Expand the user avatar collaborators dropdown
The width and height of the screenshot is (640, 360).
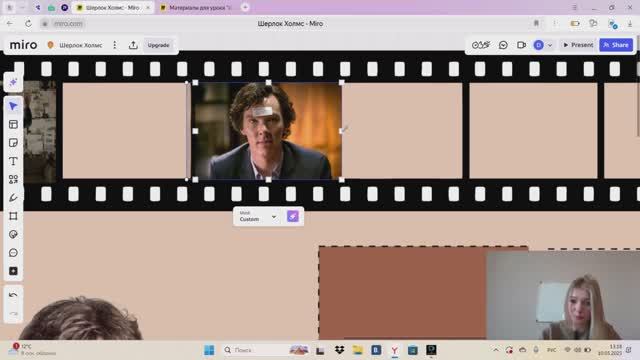[550, 45]
